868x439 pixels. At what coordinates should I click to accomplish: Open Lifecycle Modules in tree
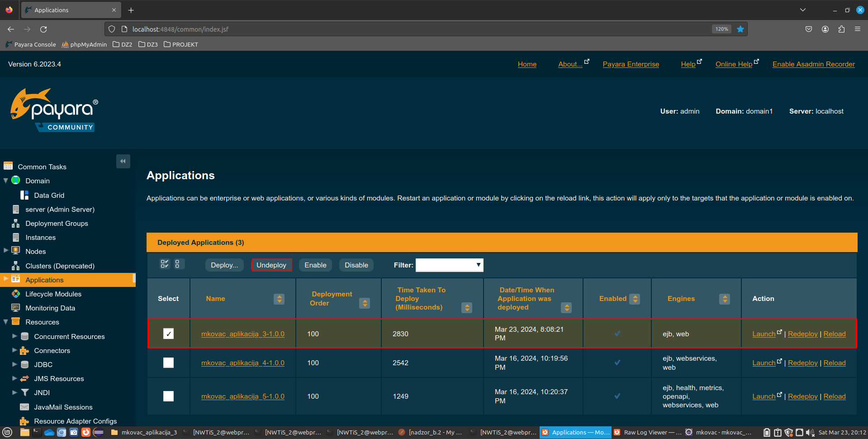coord(53,294)
